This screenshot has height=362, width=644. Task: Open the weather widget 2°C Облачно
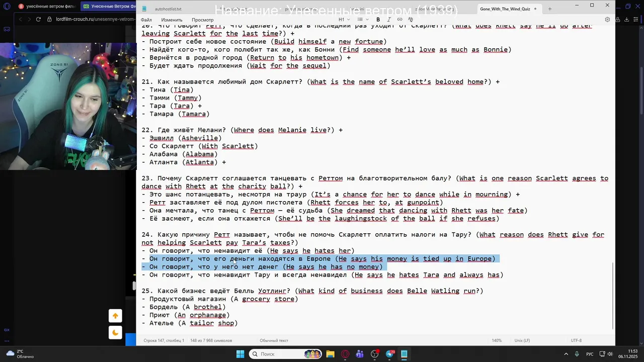pos(20,354)
